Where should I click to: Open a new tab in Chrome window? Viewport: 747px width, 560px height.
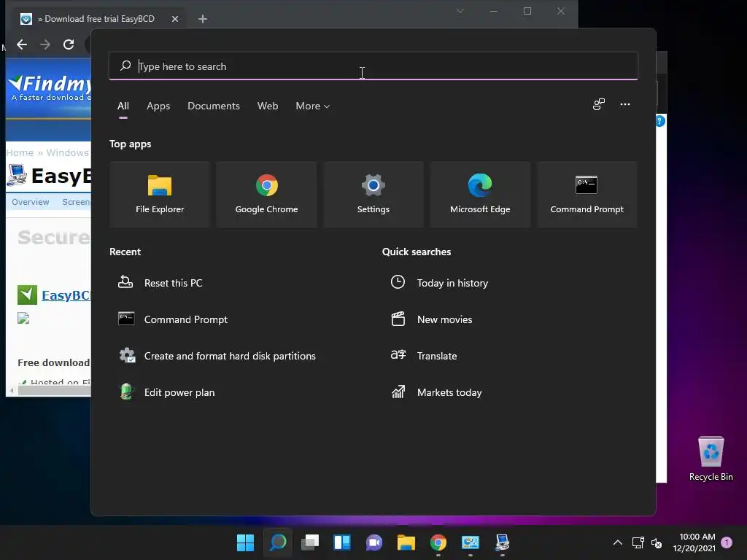203,19
